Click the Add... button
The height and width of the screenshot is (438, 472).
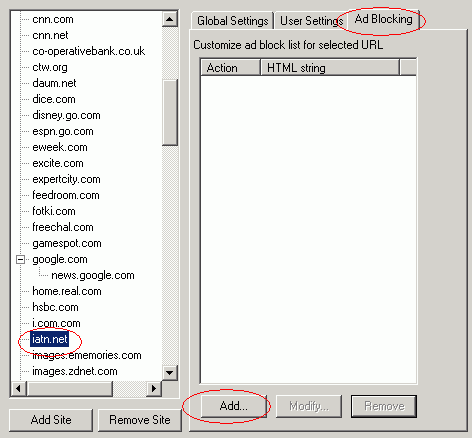234,406
